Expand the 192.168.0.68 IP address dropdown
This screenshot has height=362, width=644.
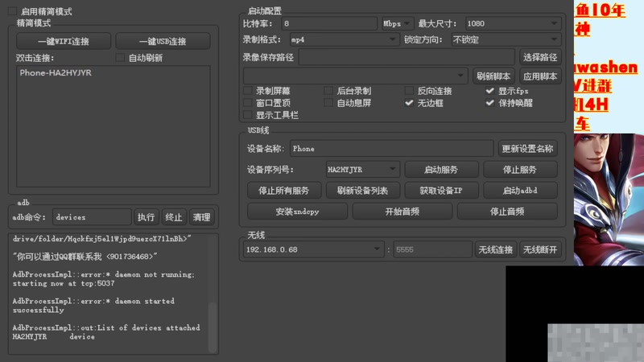314,249
